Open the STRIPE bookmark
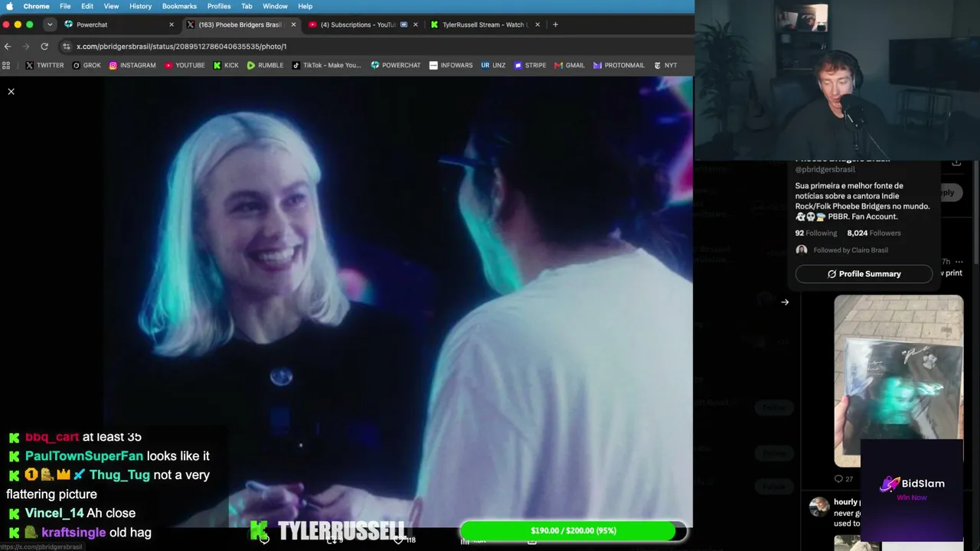Image resolution: width=980 pixels, height=551 pixels. coord(530,65)
